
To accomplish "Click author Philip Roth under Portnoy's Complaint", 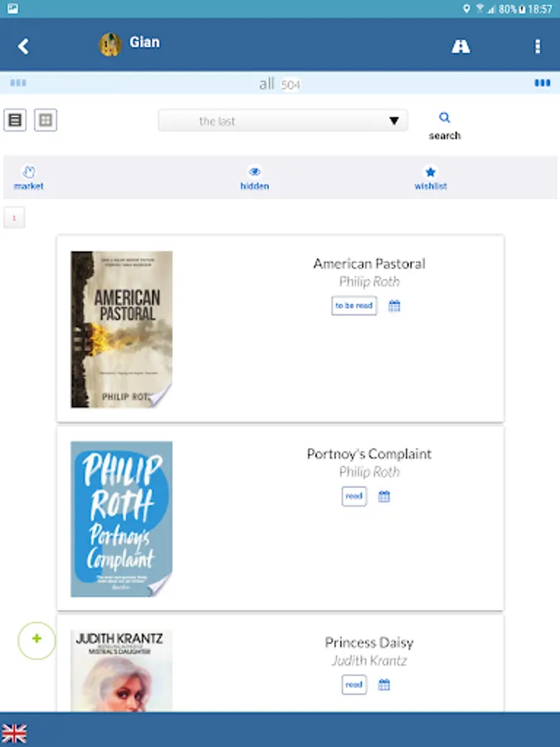I will pyautogui.click(x=369, y=471).
